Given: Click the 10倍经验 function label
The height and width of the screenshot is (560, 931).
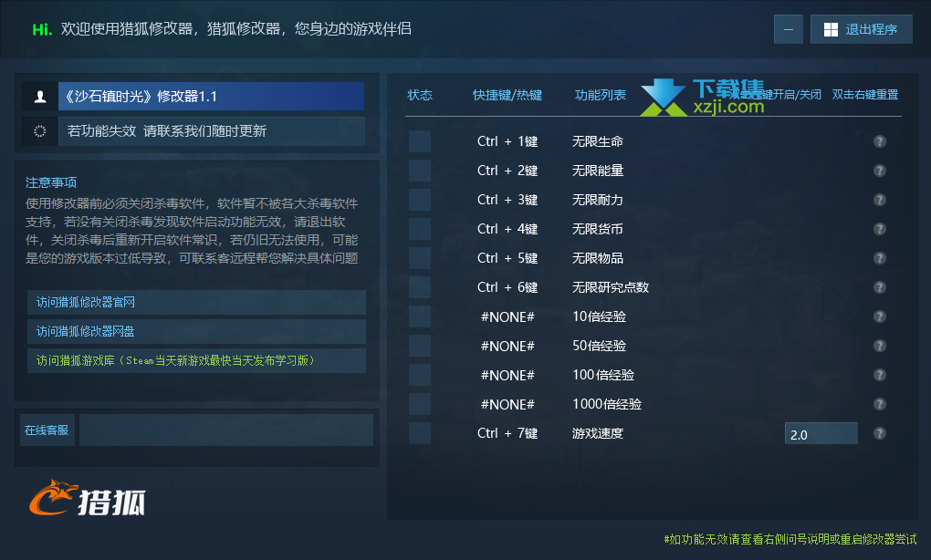Looking at the screenshot, I should coord(599,316).
